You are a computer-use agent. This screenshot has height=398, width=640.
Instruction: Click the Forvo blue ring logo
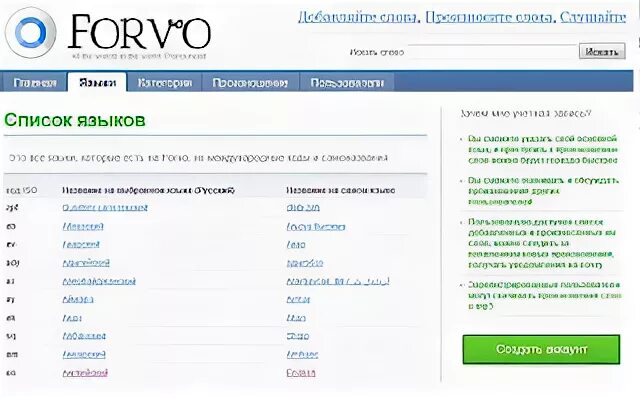[x=31, y=32]
